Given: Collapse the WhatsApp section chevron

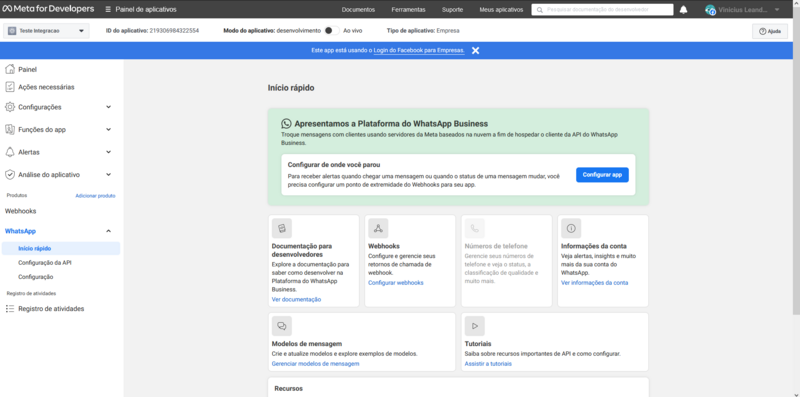Looking at the screenshot, I should 108,231.
